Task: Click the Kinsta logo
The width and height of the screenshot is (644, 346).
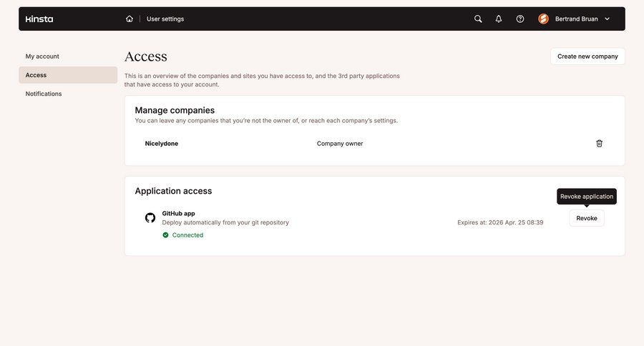Action: 39,19
